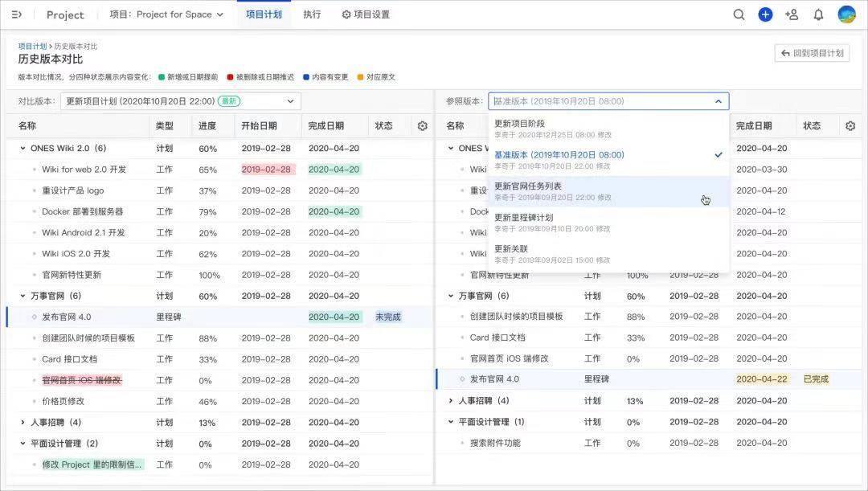Screen dimensions: 868x491
Task: Select 发布官网 4.0 milestone in left table
Action: pos(219,317)
